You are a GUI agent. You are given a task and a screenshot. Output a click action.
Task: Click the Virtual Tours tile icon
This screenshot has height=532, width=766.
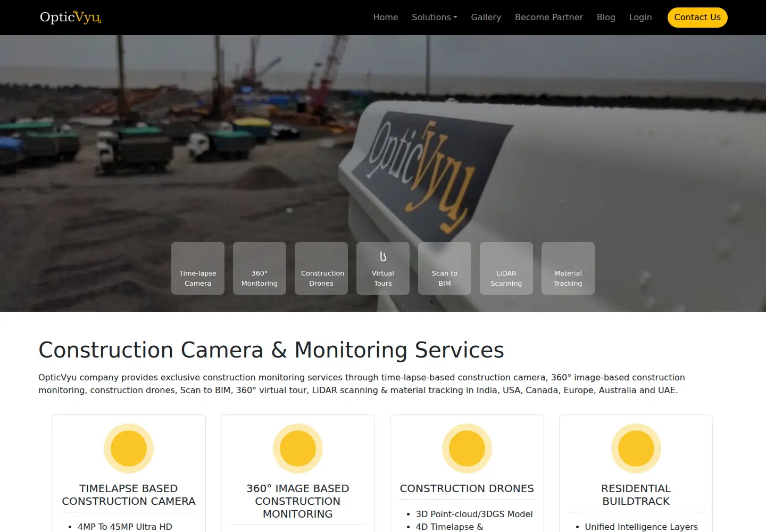(x=383, y=257)
